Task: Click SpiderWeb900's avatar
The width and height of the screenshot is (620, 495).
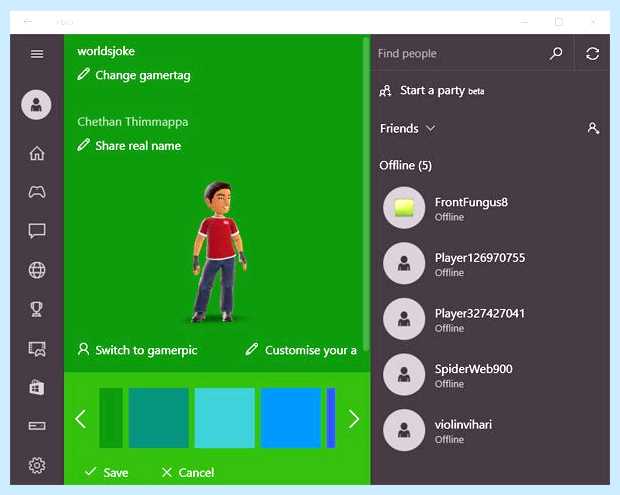Action: (x=404, y=374)
